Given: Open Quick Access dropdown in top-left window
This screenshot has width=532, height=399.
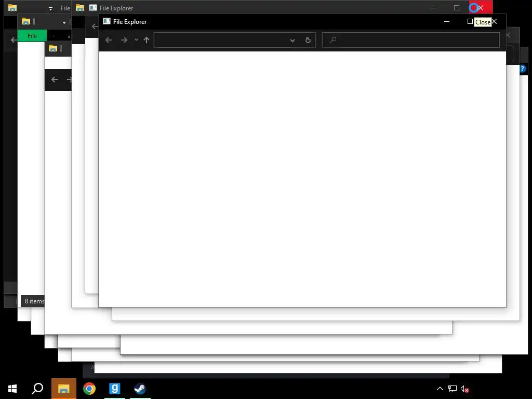Looking at the screenshot, I should (50, 8).
